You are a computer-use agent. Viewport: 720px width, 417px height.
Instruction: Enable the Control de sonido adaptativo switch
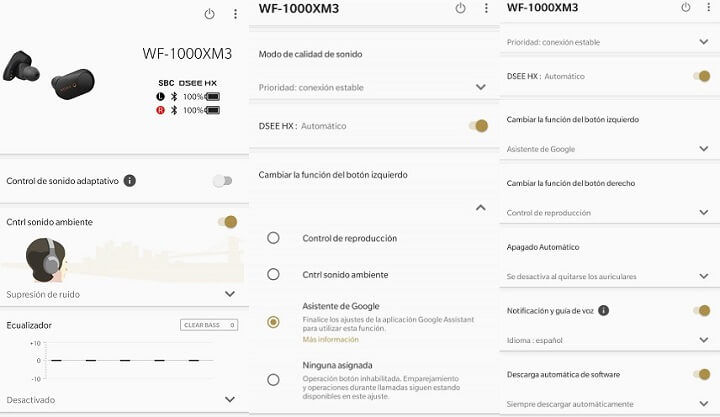pyautogui.click(x=222, y=181)
